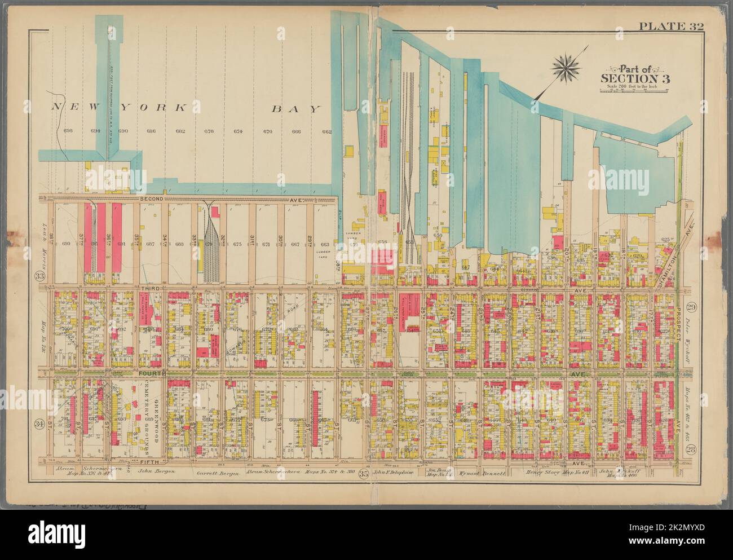This screenshot has width=733, height=560.
Task: Click the 'SECOND' avenue label
Action: point(152,199)
